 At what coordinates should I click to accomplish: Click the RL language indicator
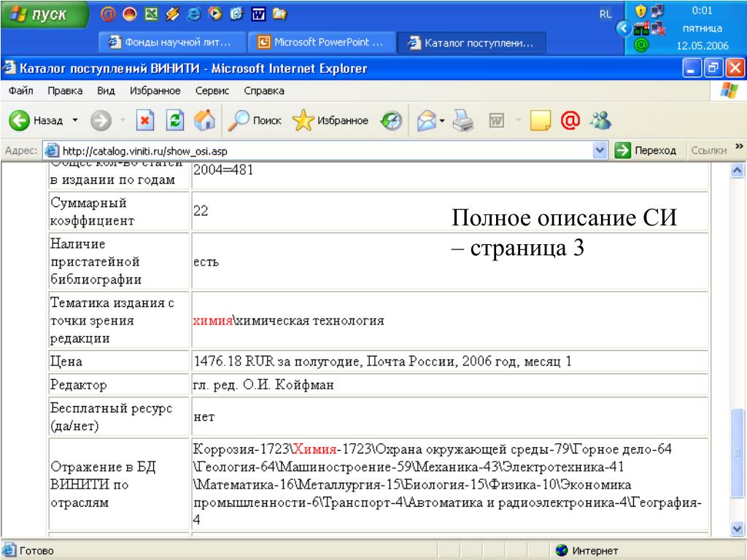(605, 15)
